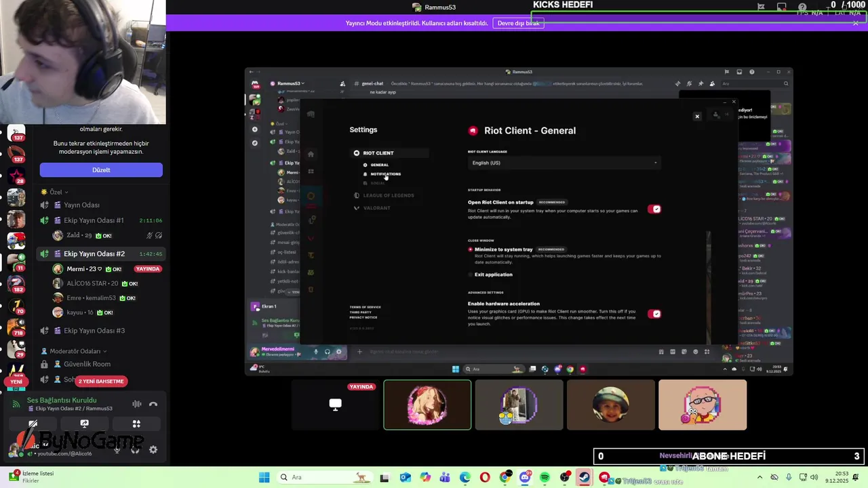Click user kayuu in voice list
The height and width of the screenshot is (488, 868).
[x=107, y=312]
